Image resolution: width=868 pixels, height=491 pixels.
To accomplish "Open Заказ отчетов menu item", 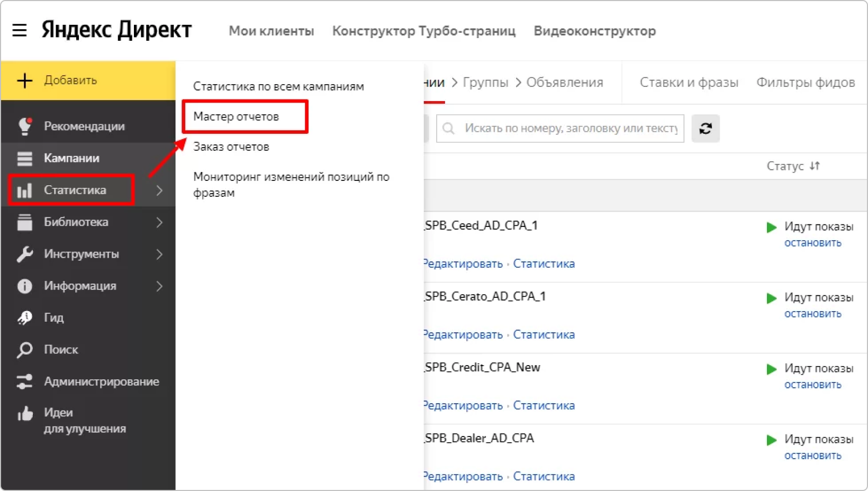I will point(231,147).
